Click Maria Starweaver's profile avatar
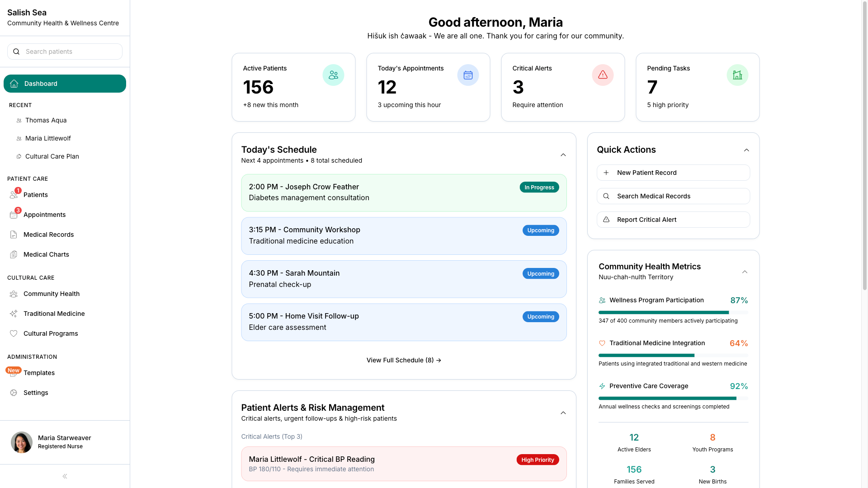868x488 pixels. coord(22,442)
